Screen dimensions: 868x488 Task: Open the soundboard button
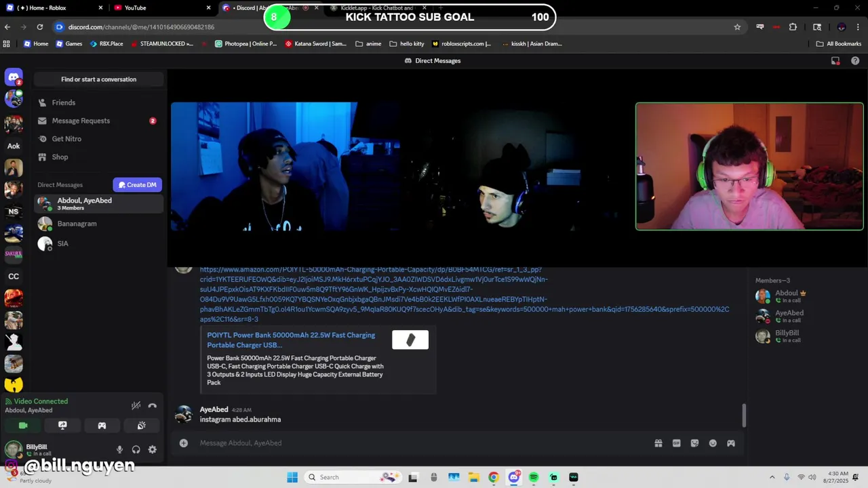[141, 426]
